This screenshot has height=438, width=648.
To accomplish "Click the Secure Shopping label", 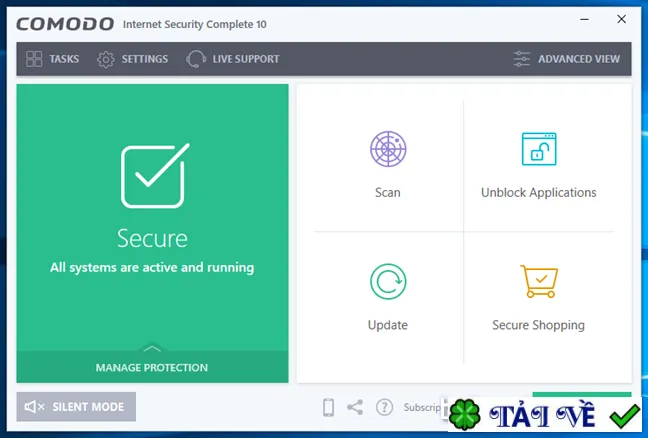I will tap(538, 326).
